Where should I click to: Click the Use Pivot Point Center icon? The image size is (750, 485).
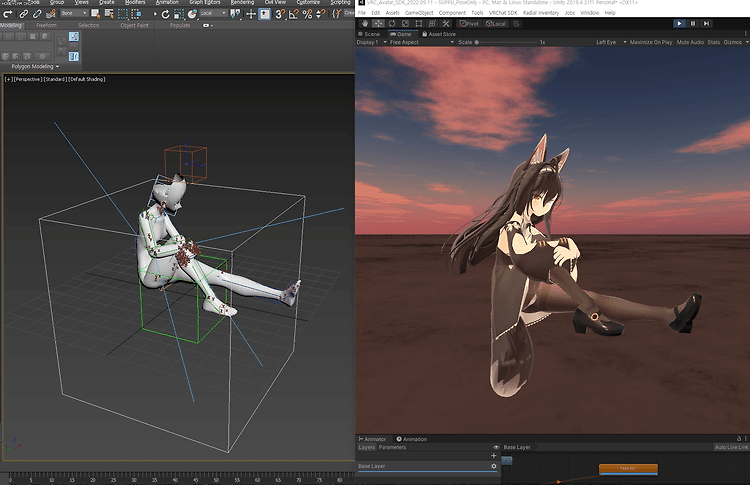point(235,14)
